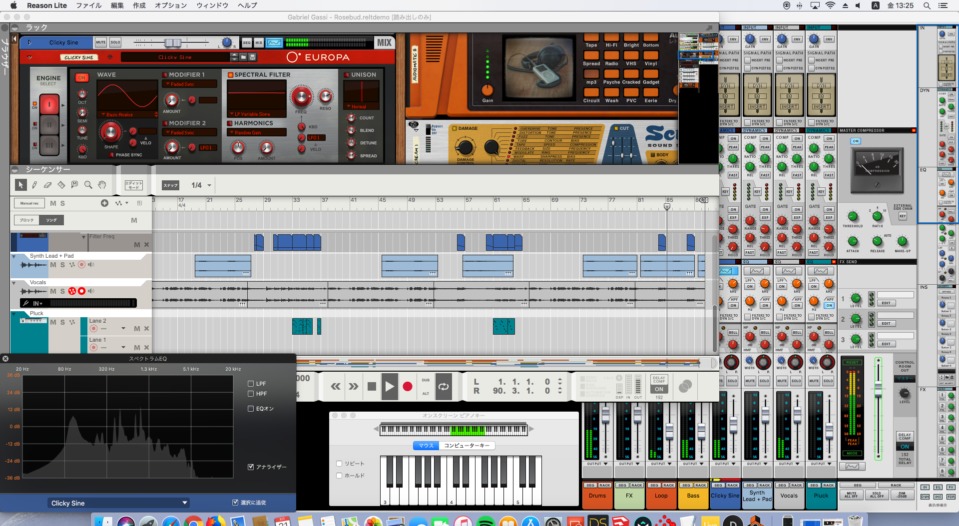Start playback with the play button
The height and width of the screenshot is (526, 959).
point(389,387)
